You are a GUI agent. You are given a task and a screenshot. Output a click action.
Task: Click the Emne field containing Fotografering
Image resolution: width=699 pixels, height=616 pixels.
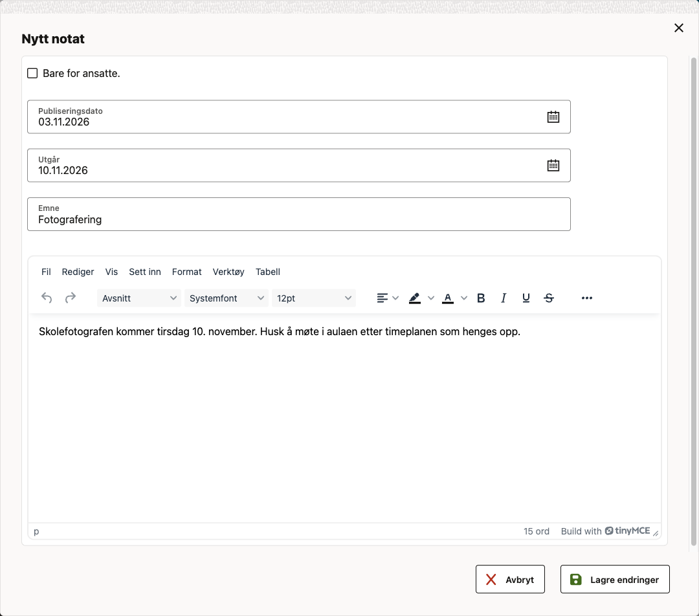coord(298,214)
